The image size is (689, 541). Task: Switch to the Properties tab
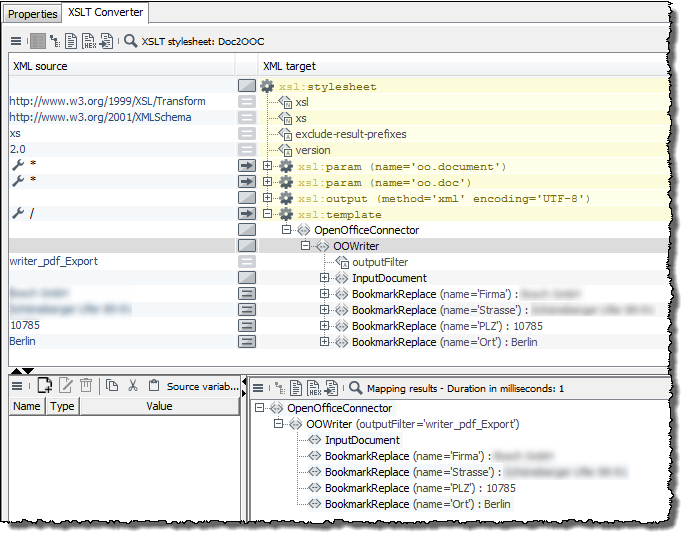click(33, 14)
